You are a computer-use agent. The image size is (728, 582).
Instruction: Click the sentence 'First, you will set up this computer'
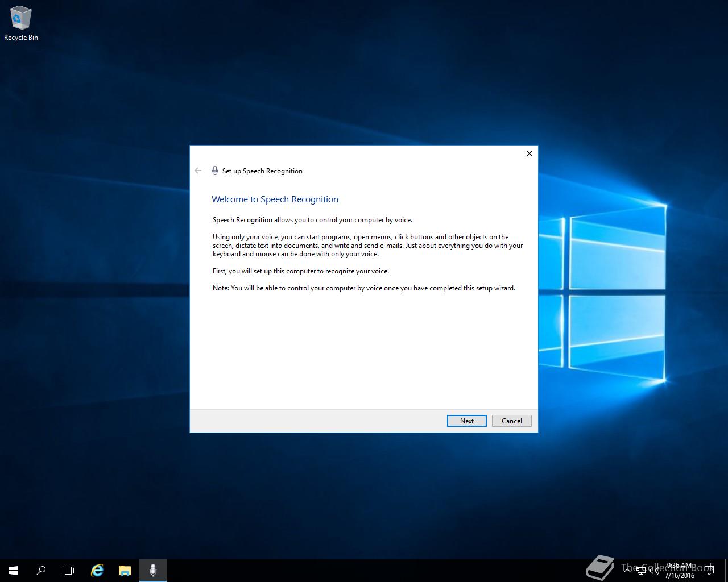[301, 271]
